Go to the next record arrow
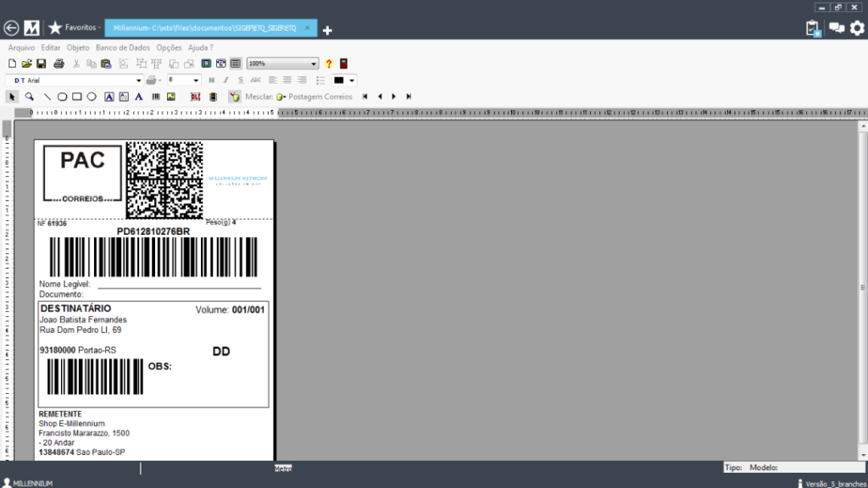 tap(393, 97)
